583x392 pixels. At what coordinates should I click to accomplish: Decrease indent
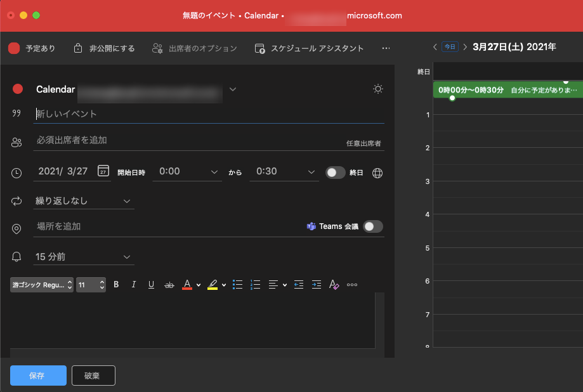point(299,285)
